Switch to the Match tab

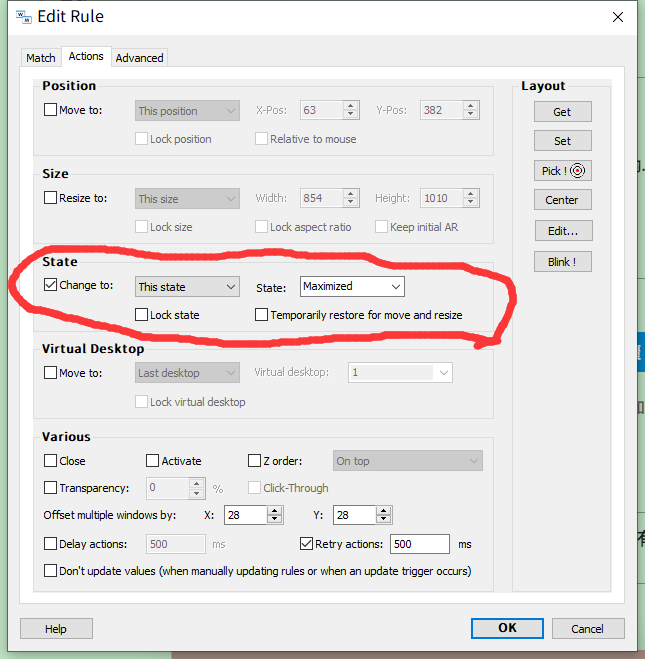pyautogui.click(x=41, y=58)
